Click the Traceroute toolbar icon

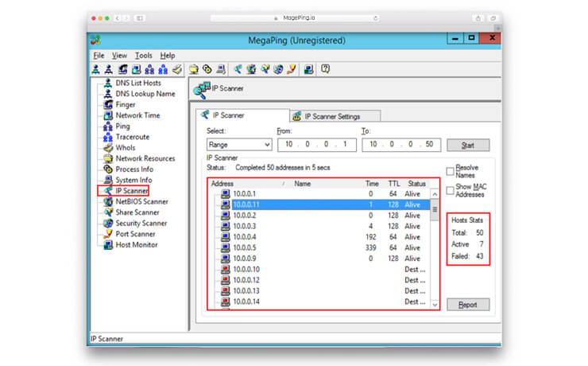pos(163,69)
